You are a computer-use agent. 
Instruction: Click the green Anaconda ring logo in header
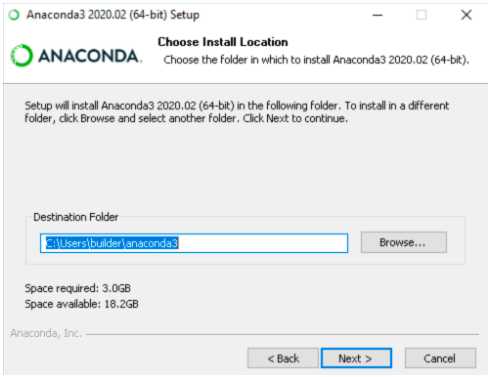click(22, 55)
